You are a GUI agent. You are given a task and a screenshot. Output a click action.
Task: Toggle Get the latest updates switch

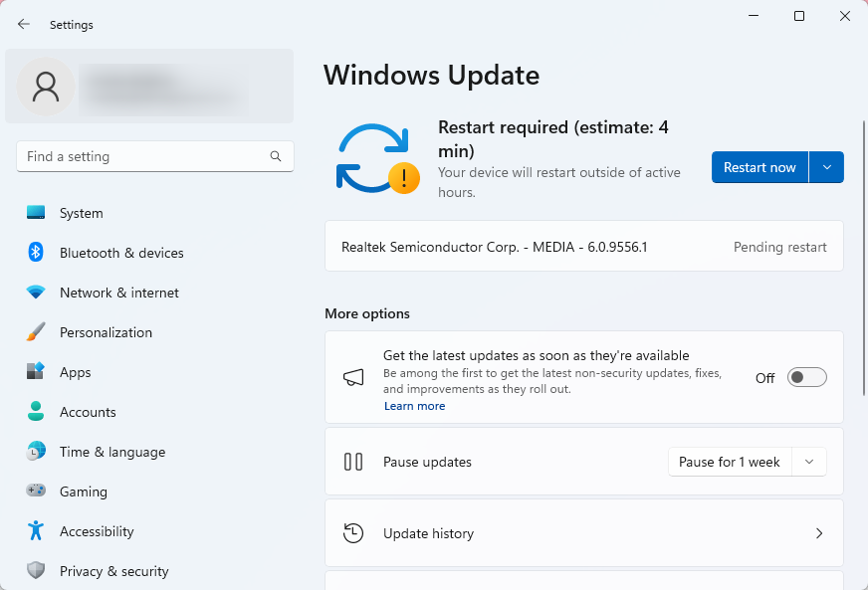[807, 377]
